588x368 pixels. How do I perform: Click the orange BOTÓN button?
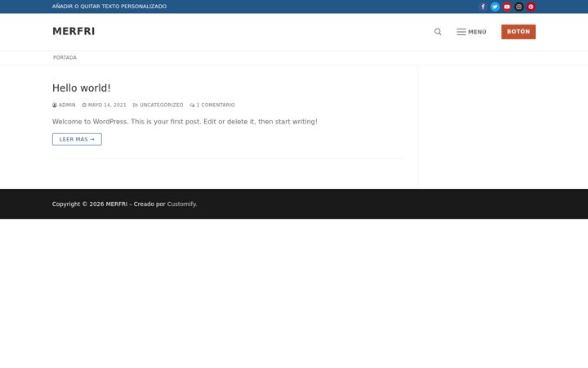519,32
